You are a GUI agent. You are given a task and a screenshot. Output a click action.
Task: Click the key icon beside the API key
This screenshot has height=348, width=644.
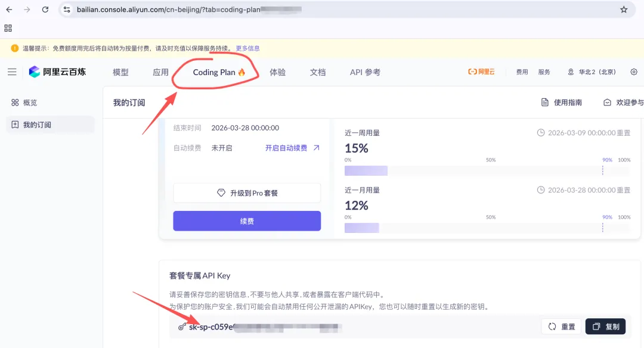(x=182, y=327)
